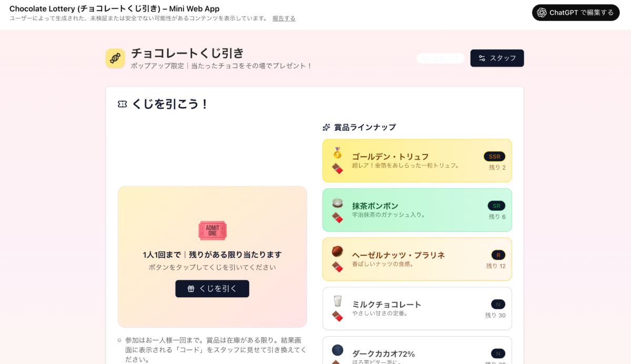The image size is (631, 364).
Task: Click the faint white pill beside スタッフ
Action: (x=441, y=58)
